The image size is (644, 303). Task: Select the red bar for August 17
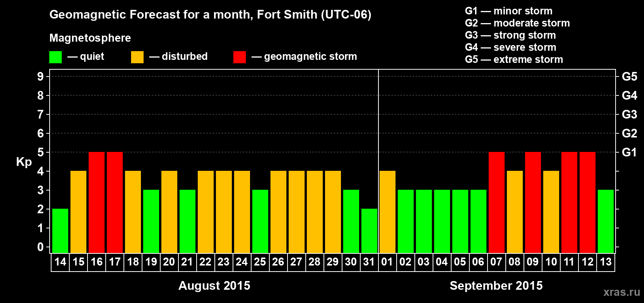point(115,202)
